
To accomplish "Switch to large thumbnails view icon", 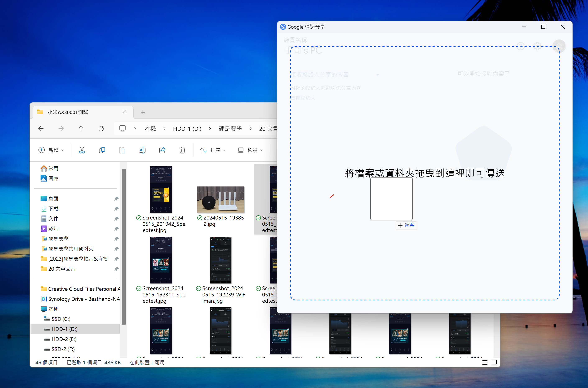I will [x=494, y=362].
